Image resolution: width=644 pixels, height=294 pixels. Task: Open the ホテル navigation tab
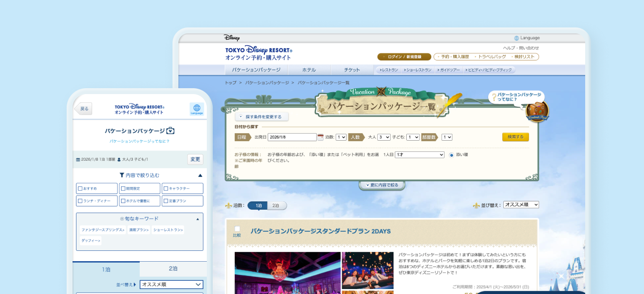(x=309, y=70)
